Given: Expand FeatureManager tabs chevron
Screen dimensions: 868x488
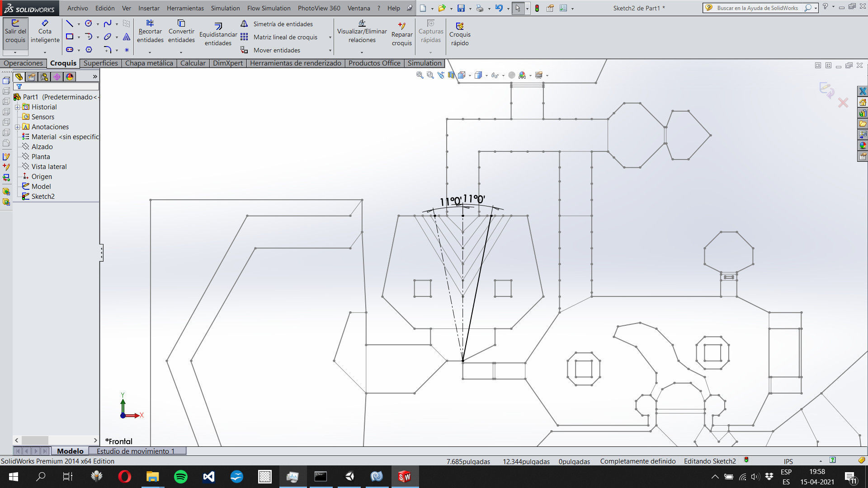Looking at the screenshot, I should pos(95,77).
